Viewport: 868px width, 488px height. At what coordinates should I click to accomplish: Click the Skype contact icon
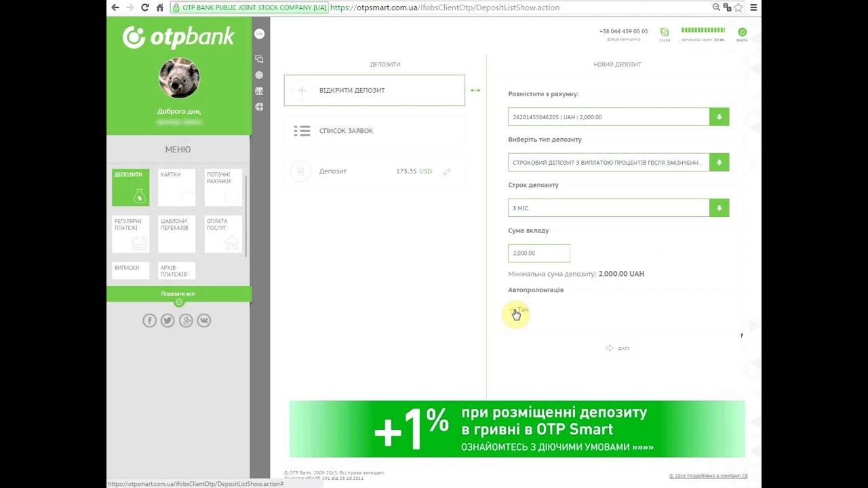[x=665, y=32]
